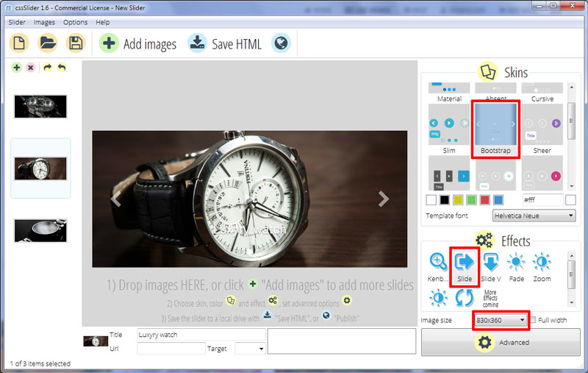Viewport: 588px width, 373px height.
Task: Select the Kenburns magnifier effect
Action: [438, 262]
